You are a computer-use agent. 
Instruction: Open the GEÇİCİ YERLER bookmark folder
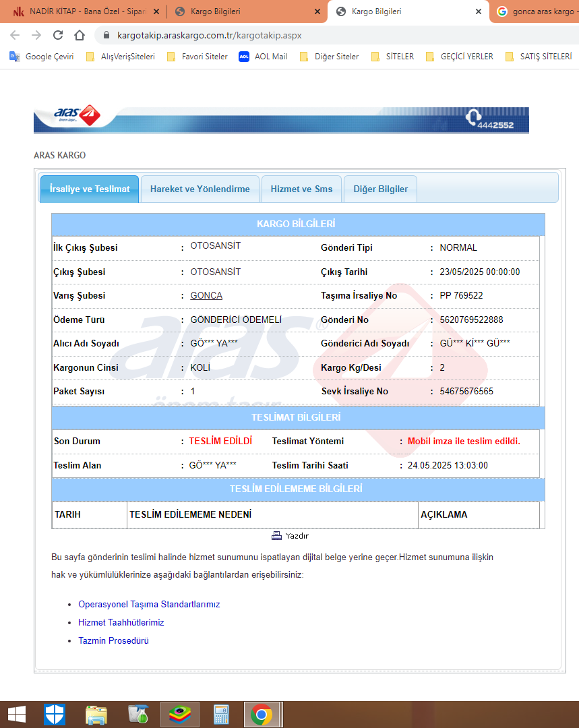(460, 57)
